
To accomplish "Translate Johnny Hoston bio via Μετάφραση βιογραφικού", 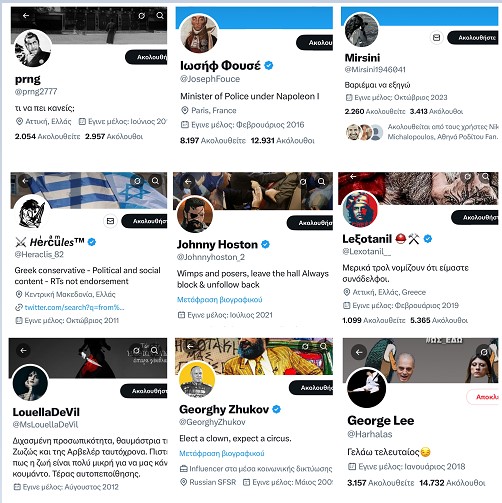I will click(219, 300).
